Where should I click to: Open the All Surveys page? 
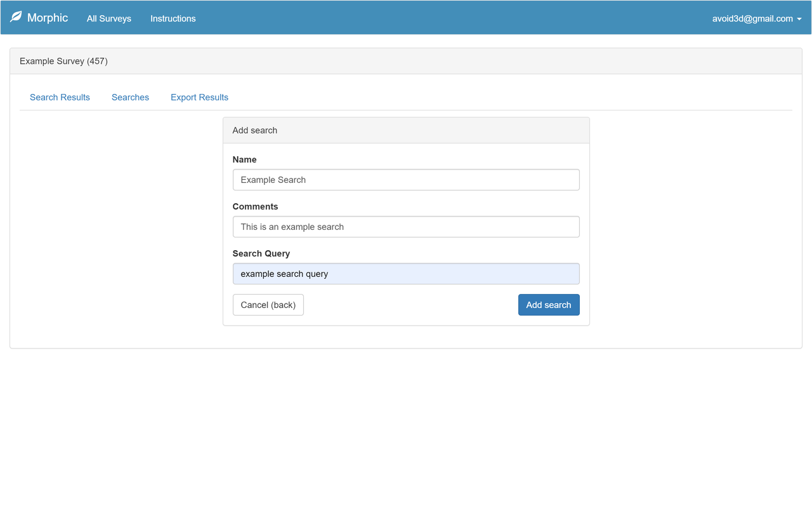click(109, 18)
